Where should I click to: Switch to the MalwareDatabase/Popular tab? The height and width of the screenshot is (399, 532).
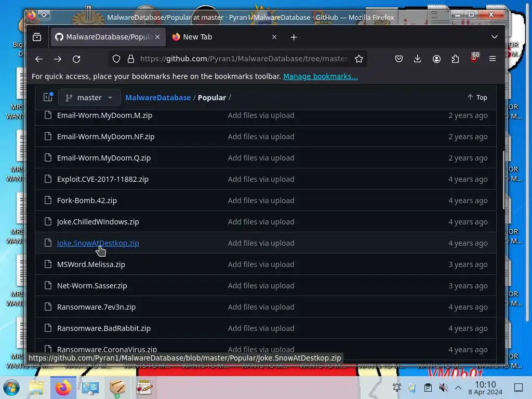click(x=108, y=37)
